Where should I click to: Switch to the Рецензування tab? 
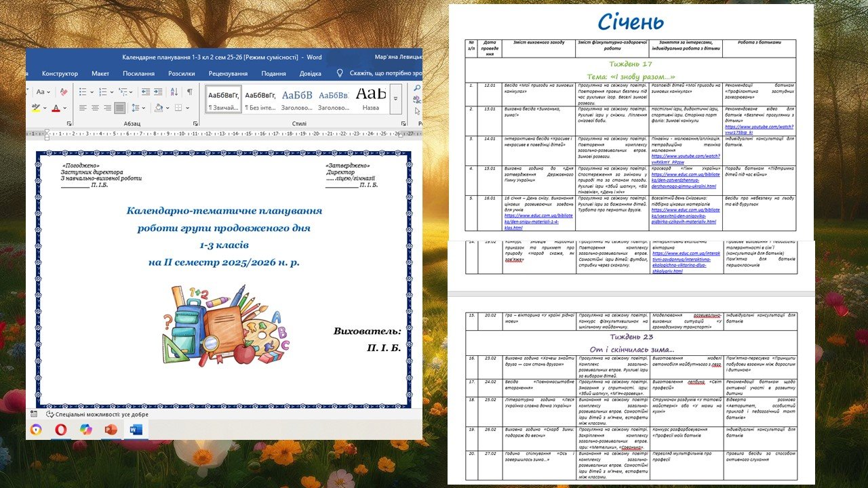coord(228,73)
